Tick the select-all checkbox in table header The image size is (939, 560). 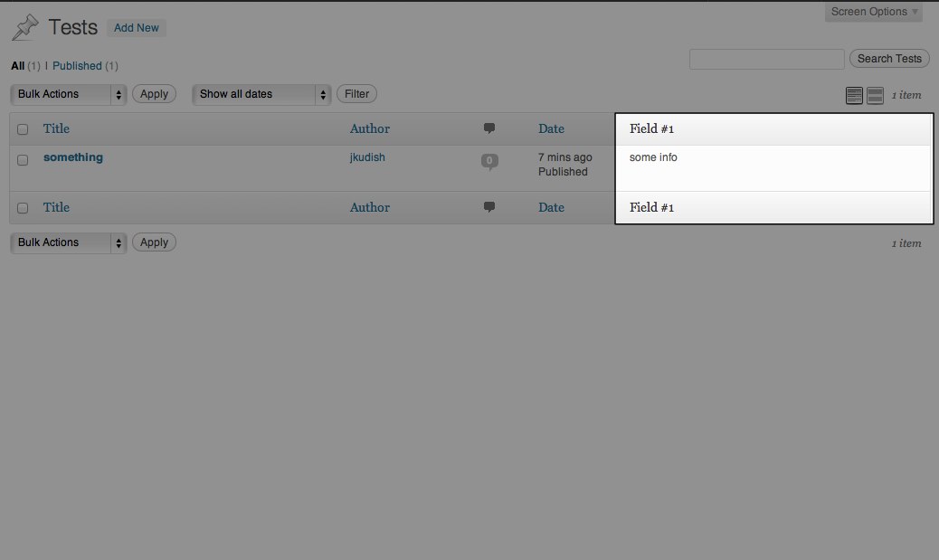click(x=23, y=129)
